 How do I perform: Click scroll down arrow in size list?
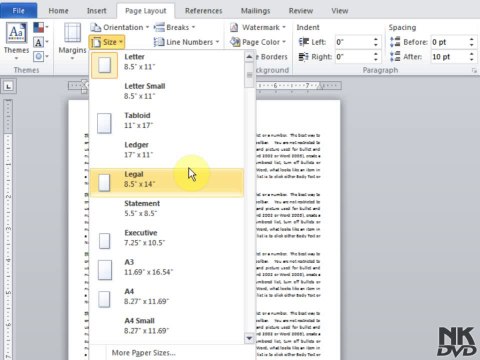pyautogui.click(x=249, y=338)
